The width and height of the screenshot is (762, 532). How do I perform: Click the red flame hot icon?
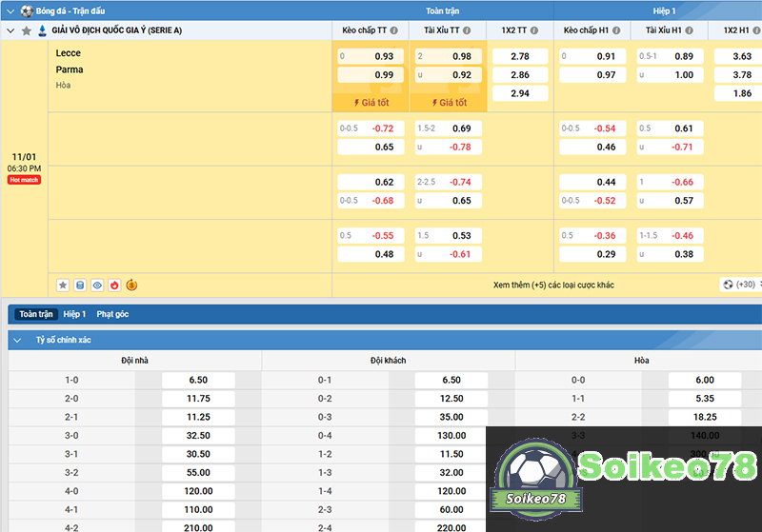(x=114, y=285)
